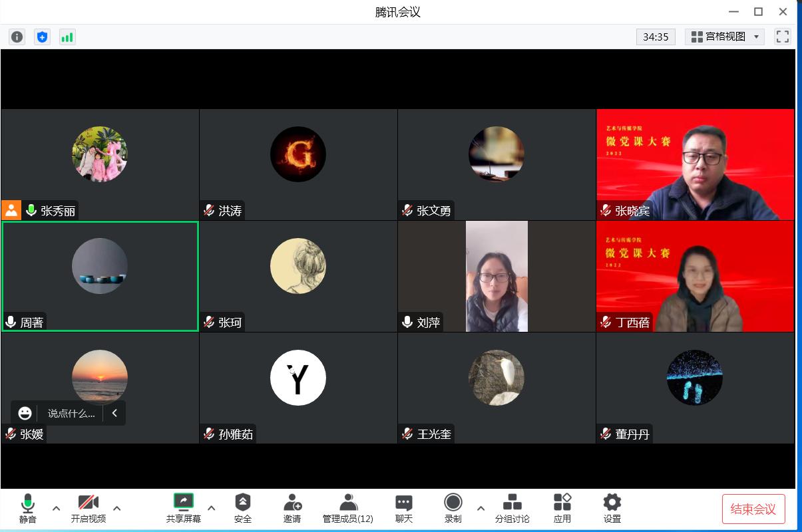Check the green network signal icon
Image resolution: width=802 pixels, height=532 pixels.
point(67,37)
